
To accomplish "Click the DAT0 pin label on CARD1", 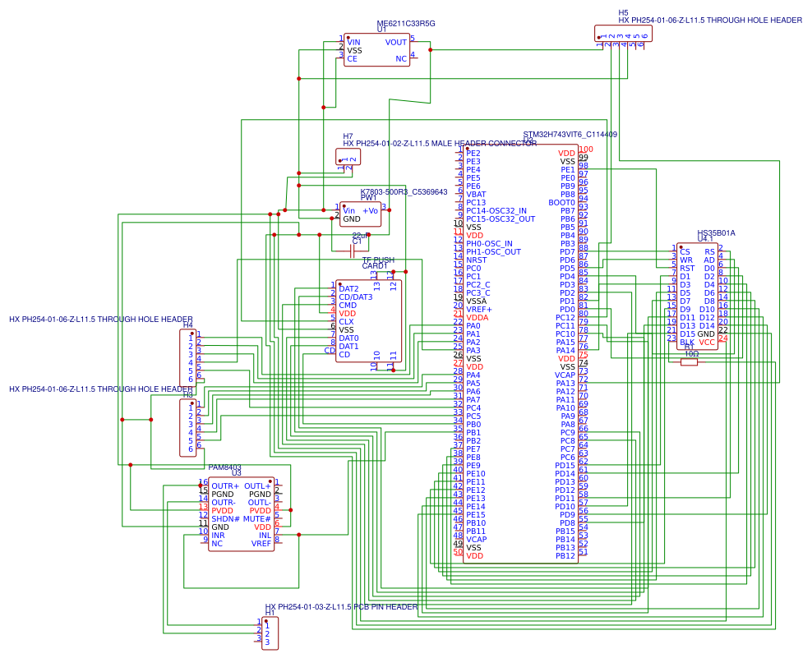I will coord(348,338).
